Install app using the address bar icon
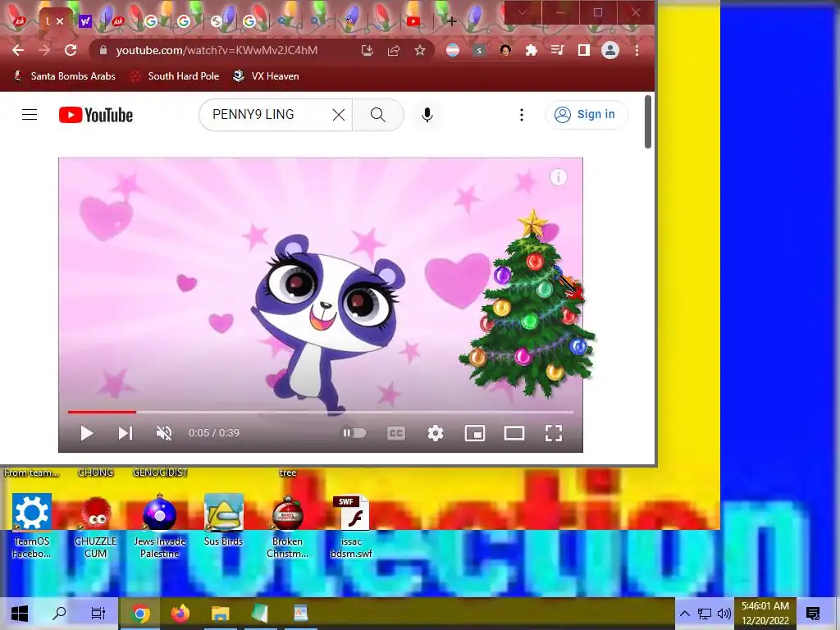 pos(367,50)
